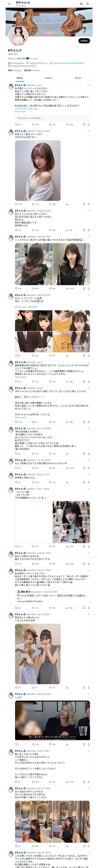The image size is (98, 868).
Task: Expand Show more on Aug 2 post
Action: click(x=20, y=417)
